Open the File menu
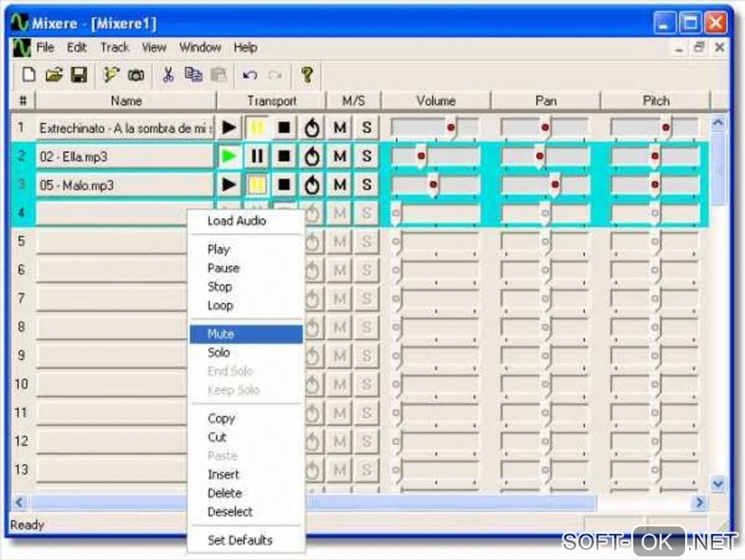The width and height of the screenshot is (745, 560). tap(45, 47)
